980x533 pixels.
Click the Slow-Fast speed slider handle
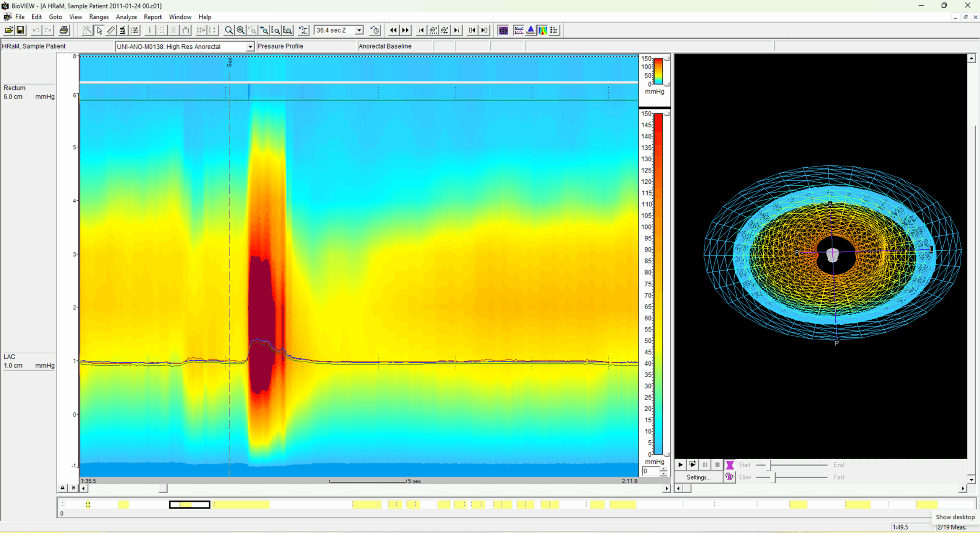click(x=773, y=477)
